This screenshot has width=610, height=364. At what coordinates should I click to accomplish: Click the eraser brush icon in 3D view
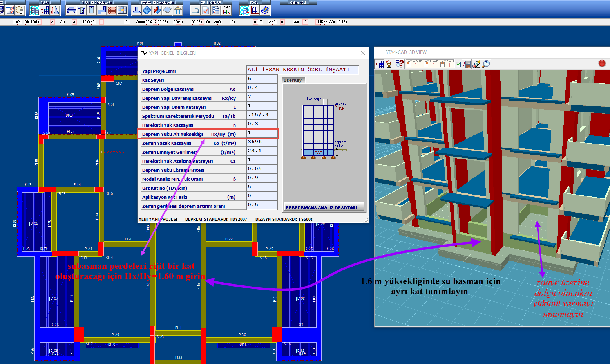tap(476, 64)
